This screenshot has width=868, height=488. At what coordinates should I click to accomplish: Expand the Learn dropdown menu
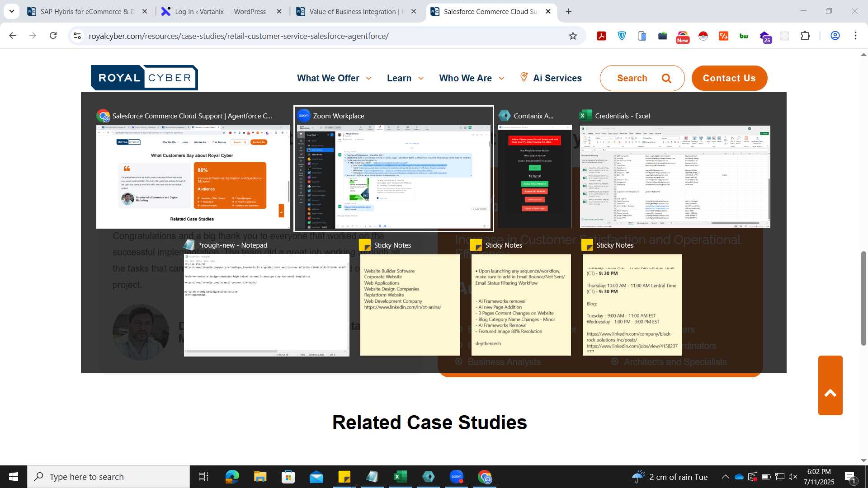(405, 78)
